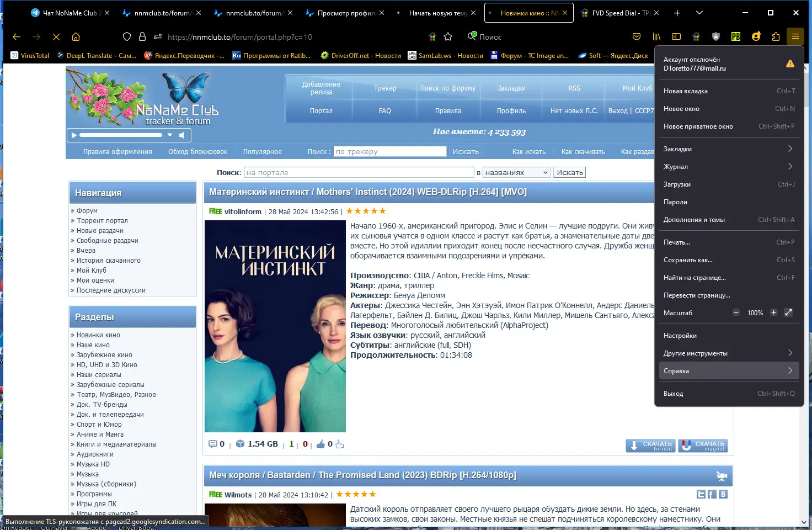Download Mothers' Instinct via magnet link
This screenshot has width=812, height=530.
(x=703, y=446)
